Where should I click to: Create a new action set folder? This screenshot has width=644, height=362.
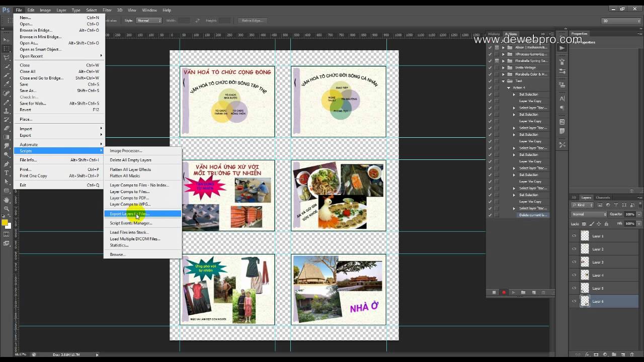(523, 292)
